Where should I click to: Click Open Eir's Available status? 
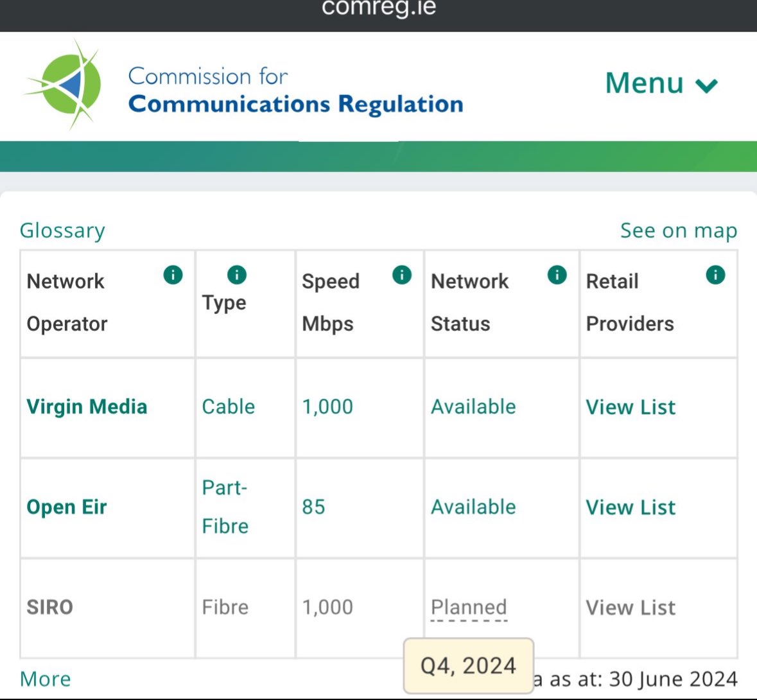pos(473,507)
